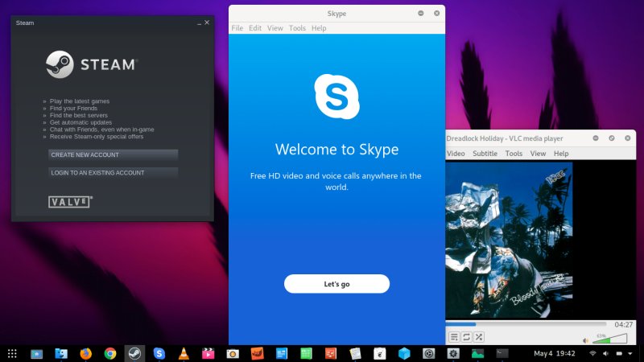Viewport: 644px width, 362px height.
Task: Click Login to an Existing Account
Action: click(x=113, y=172)
